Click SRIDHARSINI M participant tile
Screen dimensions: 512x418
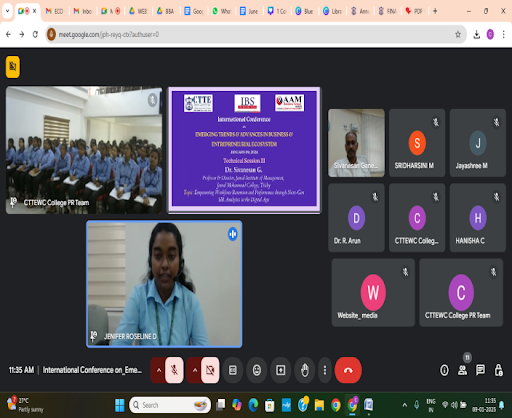point(417,143)
